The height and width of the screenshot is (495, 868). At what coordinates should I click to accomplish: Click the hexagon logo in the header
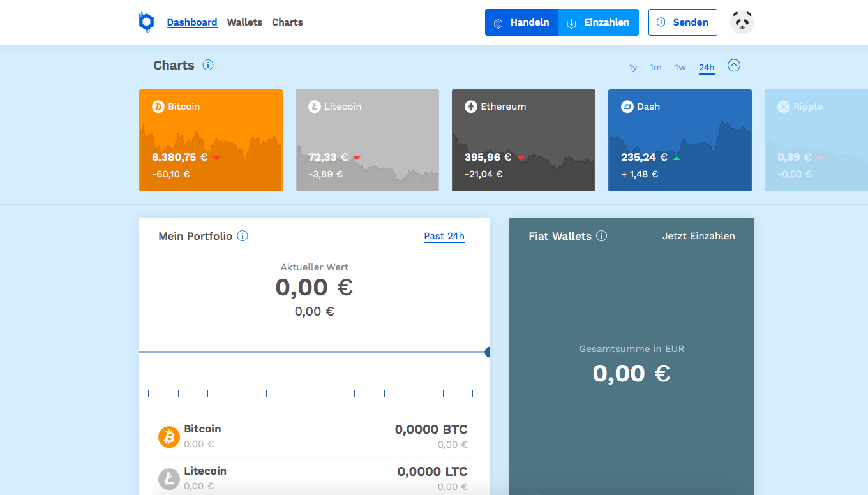coord(146,22)
